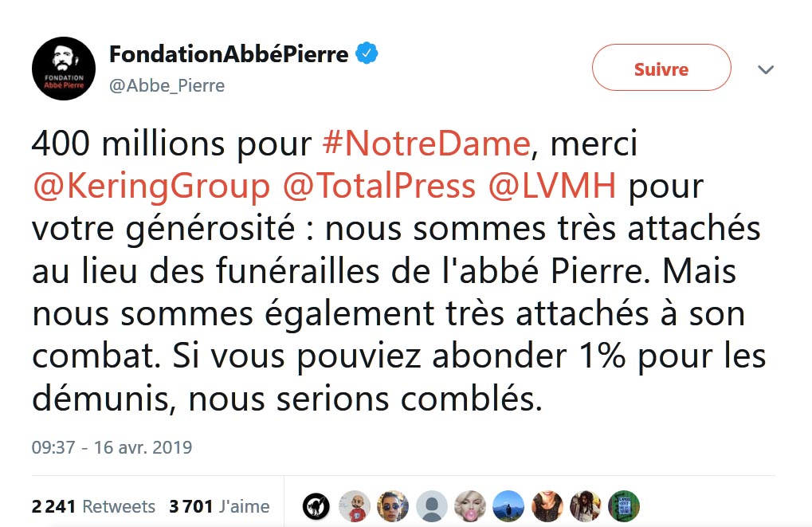Open the mountain landscape liker avatar

click(508, 505)
